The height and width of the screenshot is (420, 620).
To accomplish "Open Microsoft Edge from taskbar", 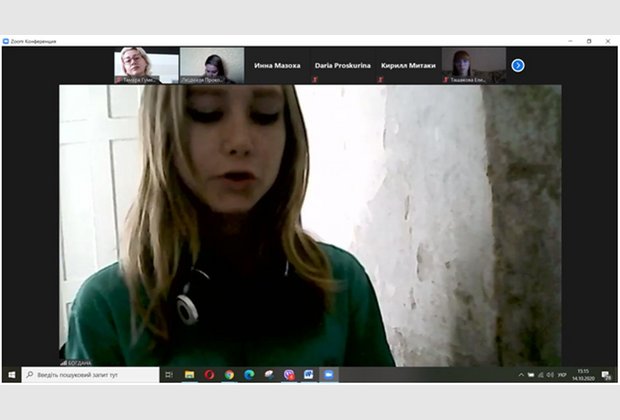I will pyautogui.click(x=249, y=375).
